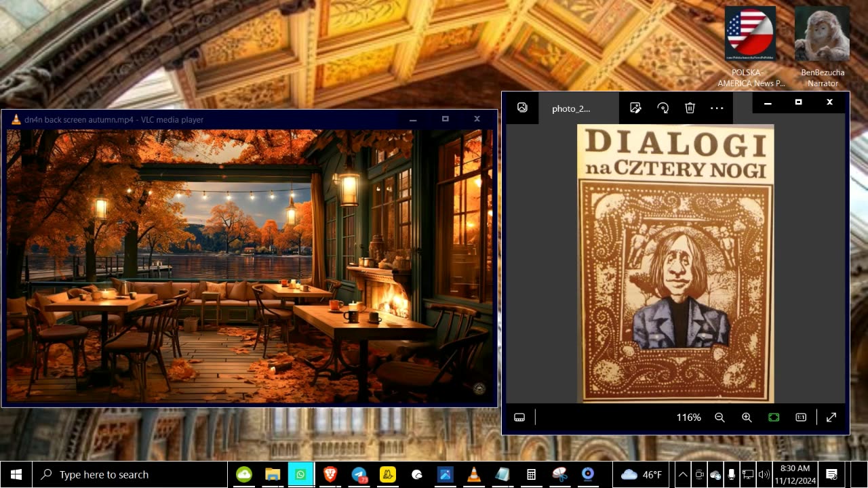This screenshot has height=488, width=868.
Task: Show the filmstrip in Photos
Action: [519, 418]
